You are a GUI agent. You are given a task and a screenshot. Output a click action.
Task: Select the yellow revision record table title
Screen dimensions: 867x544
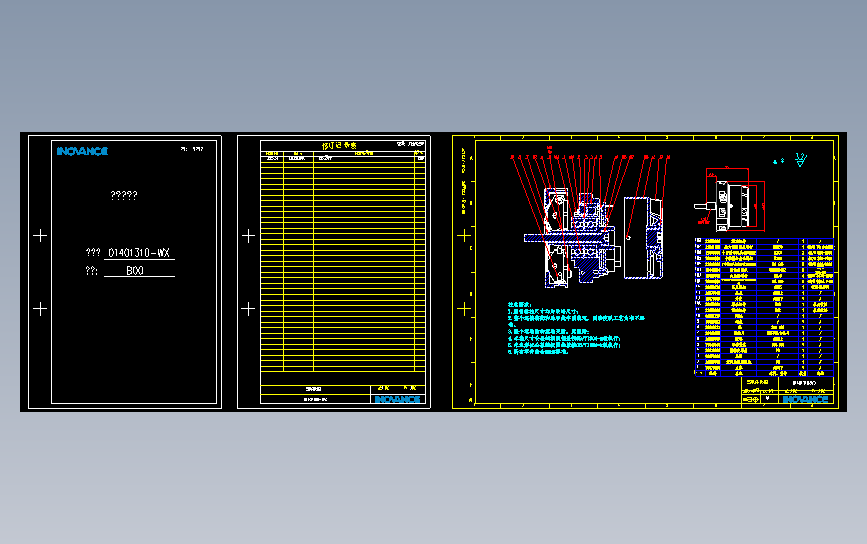click(340, 145)
